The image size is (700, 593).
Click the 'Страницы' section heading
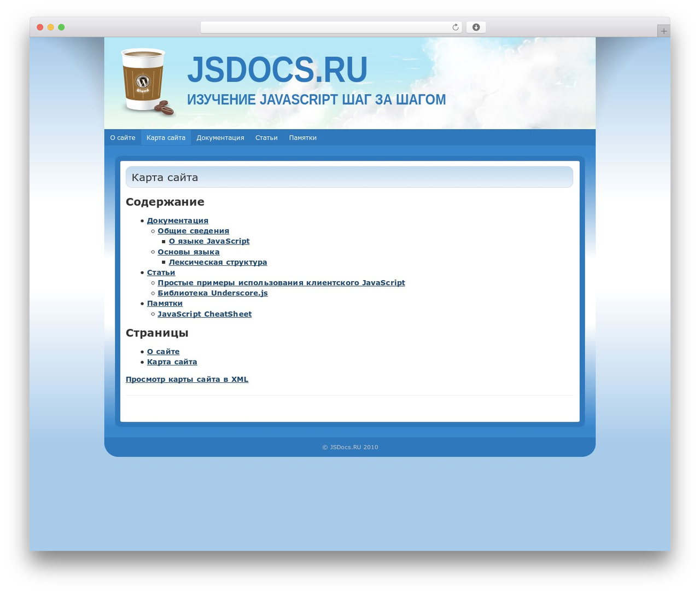[157, 333]
